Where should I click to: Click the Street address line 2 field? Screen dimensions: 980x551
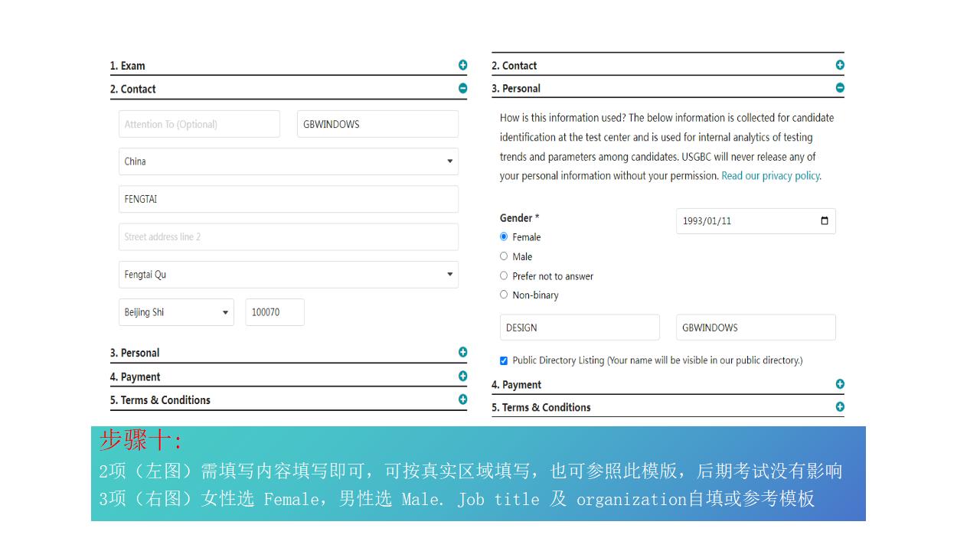click(x=289, y=236)
